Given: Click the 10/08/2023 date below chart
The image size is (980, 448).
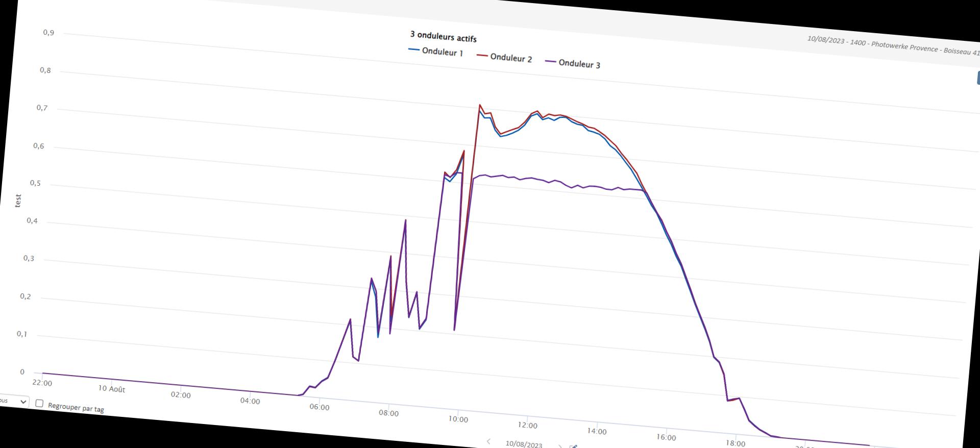Looking at the screenshot, I should 524,444.
